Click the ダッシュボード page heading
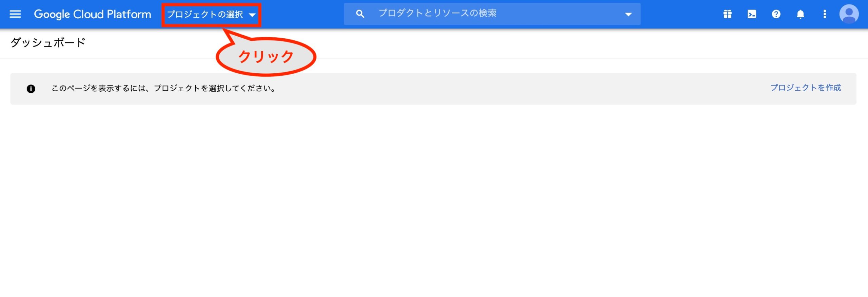The height and width of the screenshot is (297, 868). coord(48,43)
